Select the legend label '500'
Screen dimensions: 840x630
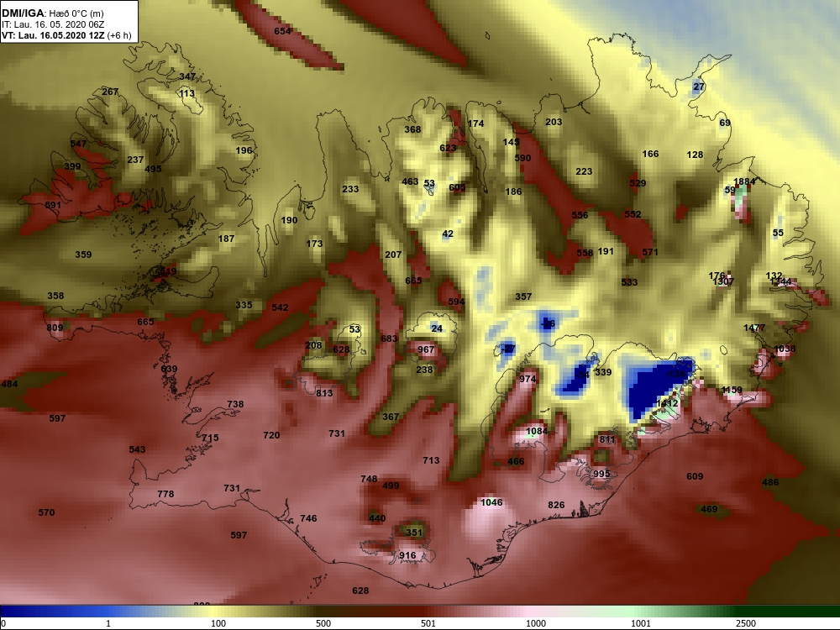click(323, 623)
